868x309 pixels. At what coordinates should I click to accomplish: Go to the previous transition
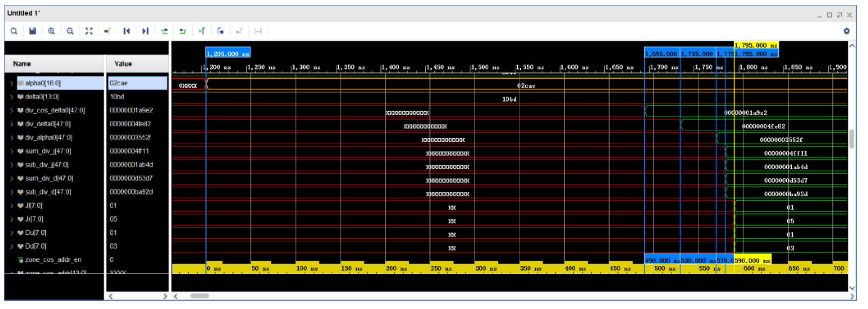point(164,31)
